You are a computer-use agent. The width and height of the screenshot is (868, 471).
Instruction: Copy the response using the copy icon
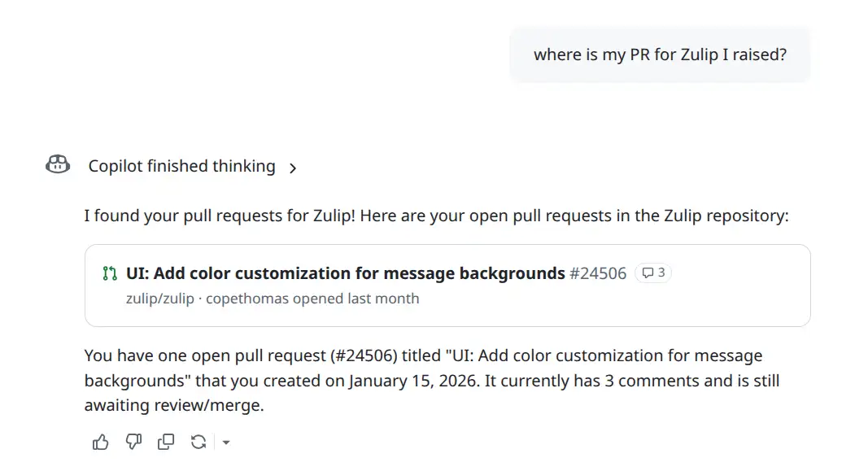pyautogui.click(x=166, y=442)
